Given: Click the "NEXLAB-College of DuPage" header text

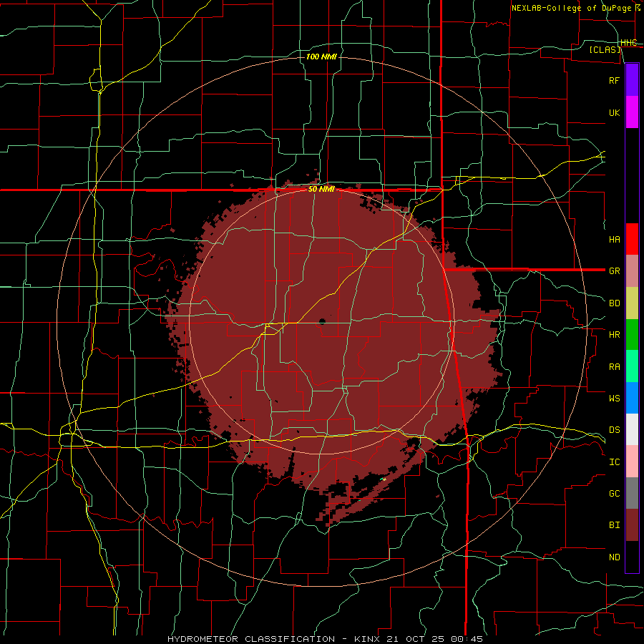Looking at the screenshot, I should pyautogui.click(x=571, y=8).
